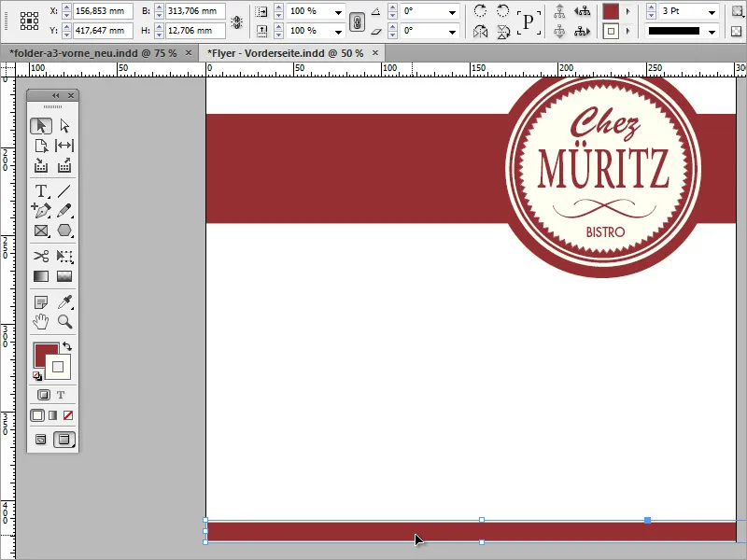Choose a point on the reference point locator
The height and width of the screenshot is (560, 747).
[x=30, y=21]
